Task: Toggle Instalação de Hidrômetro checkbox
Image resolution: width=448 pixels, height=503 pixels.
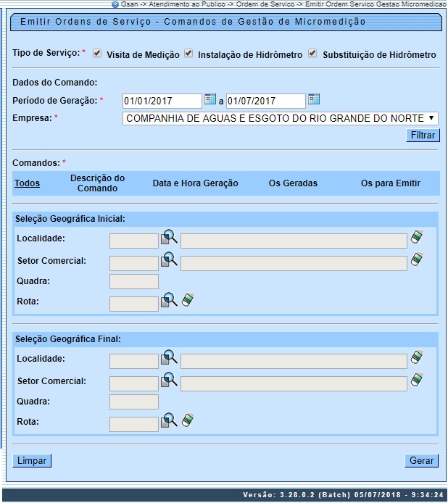Action: pyautogui.click(x=188, y=54)
